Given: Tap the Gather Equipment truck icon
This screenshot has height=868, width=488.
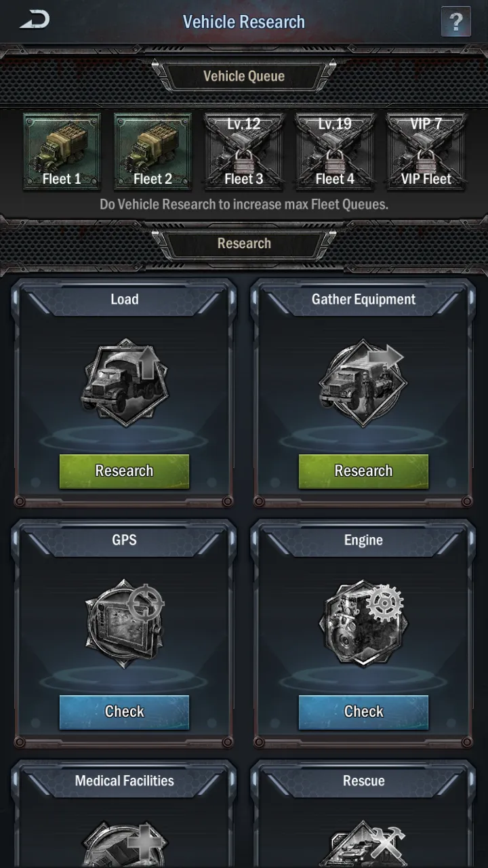Looking at the screenshot, I should [363, 383].
